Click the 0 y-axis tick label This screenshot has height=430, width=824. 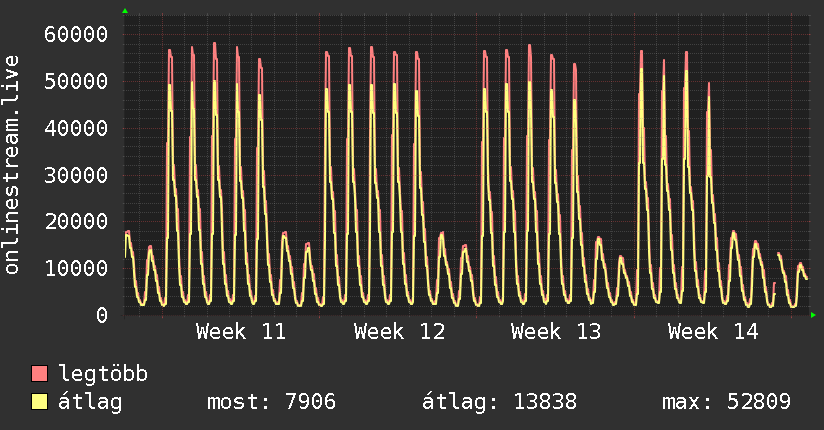pyautogui.click(x=102, y=315)
